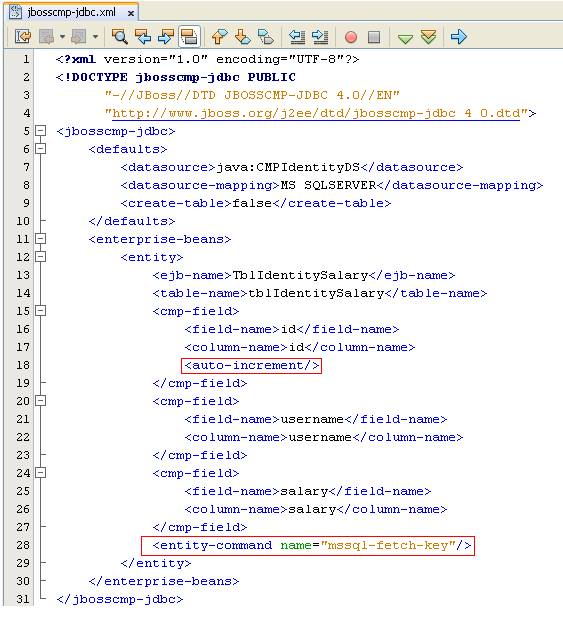Jump to next bookmark

242,37
